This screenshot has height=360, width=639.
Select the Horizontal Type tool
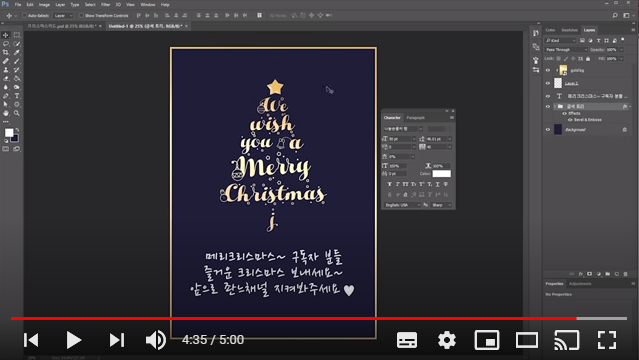17,96
